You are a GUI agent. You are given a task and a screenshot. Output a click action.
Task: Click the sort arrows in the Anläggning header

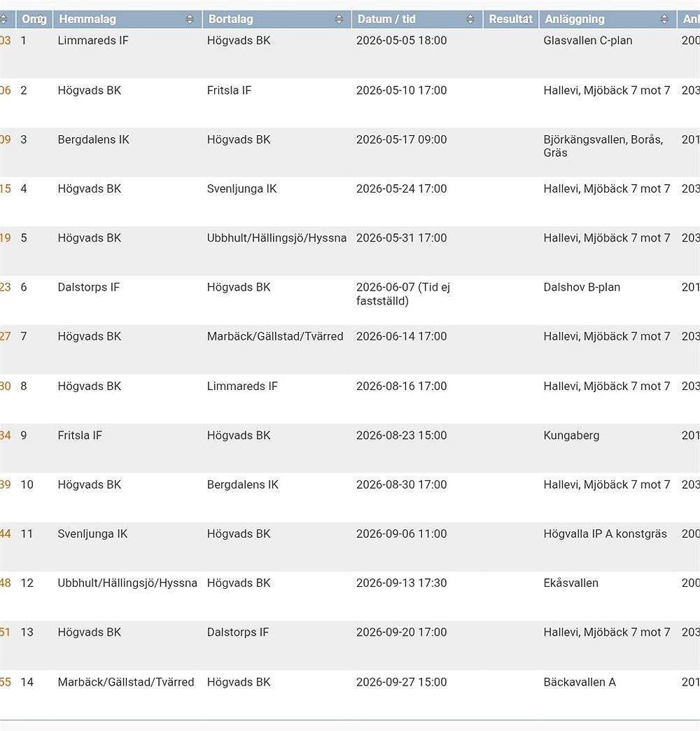tap(664, 20)
